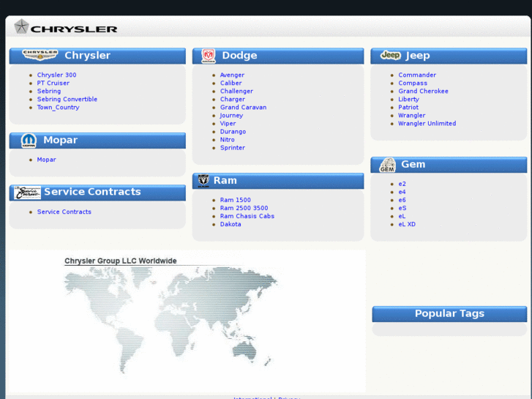532x399 pixels.
Task: Open the Compass link
Action: click(413, 83)
